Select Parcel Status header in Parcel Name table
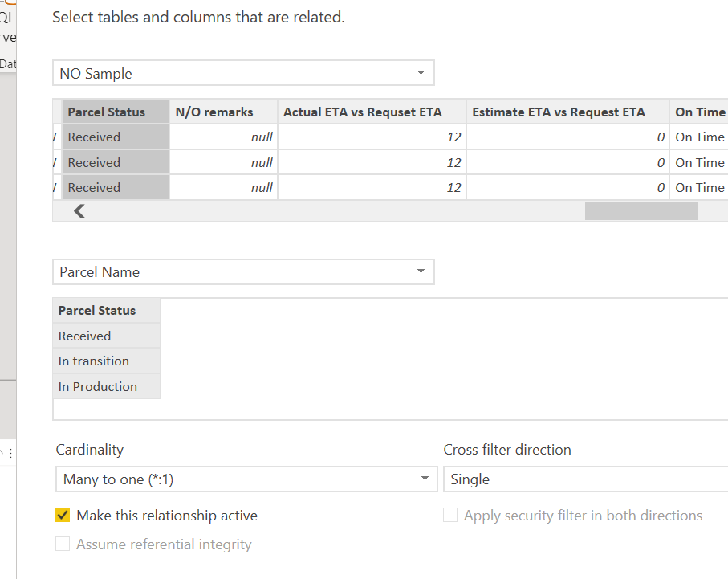Viewport: 728px width, 579px height. [107, 311]
